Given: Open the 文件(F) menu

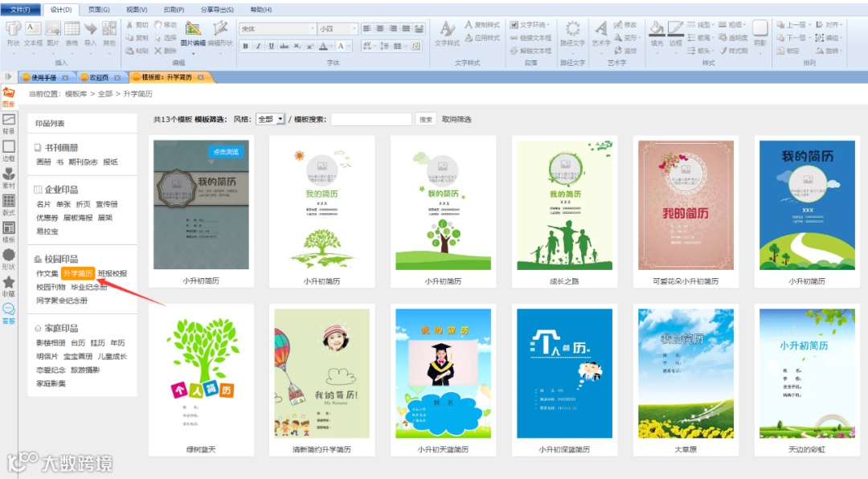Looking at the screenshot, I should [20, 10].
